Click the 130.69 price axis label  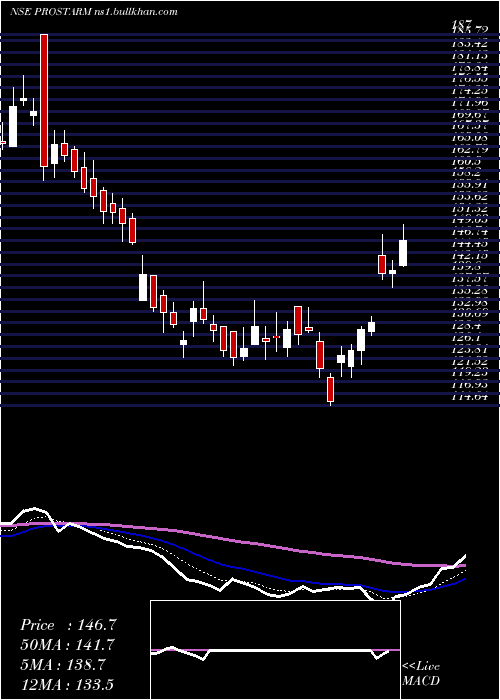click(469, 314)
